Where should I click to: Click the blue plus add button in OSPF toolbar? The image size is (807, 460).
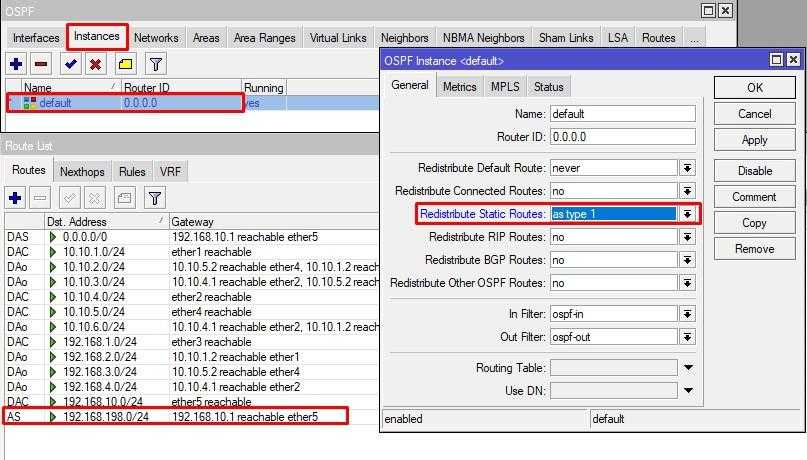(x=16, y=64)
